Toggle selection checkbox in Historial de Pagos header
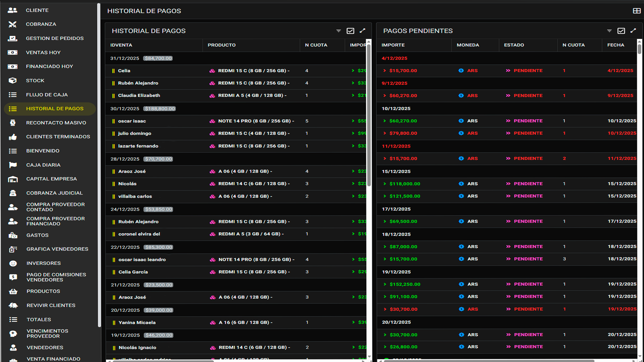 point(350,31)
